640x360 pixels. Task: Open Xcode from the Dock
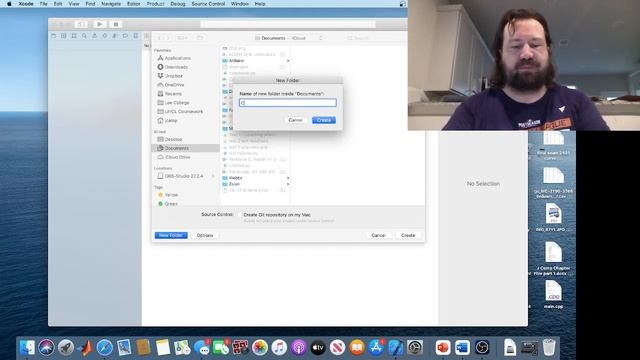(396, 348)
